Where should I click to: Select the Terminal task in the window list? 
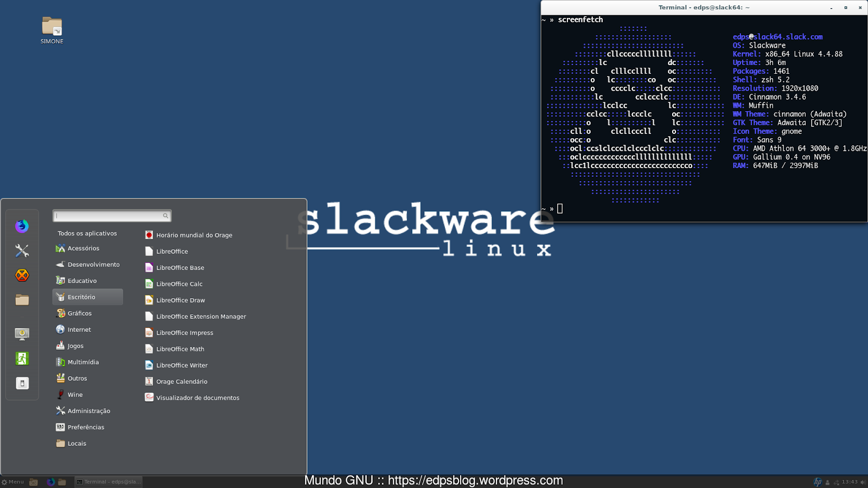(x=108, y=481)
